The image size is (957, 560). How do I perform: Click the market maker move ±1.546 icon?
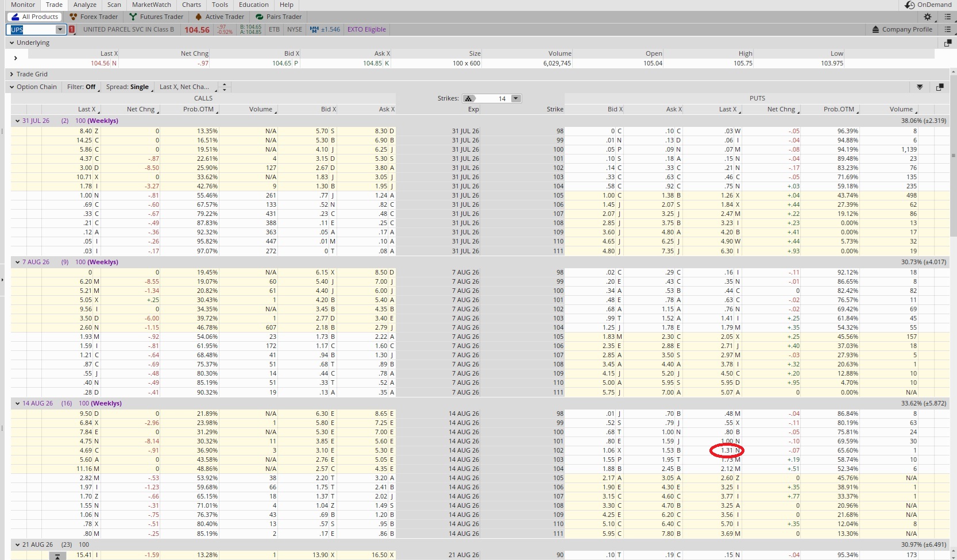point(314,29)
